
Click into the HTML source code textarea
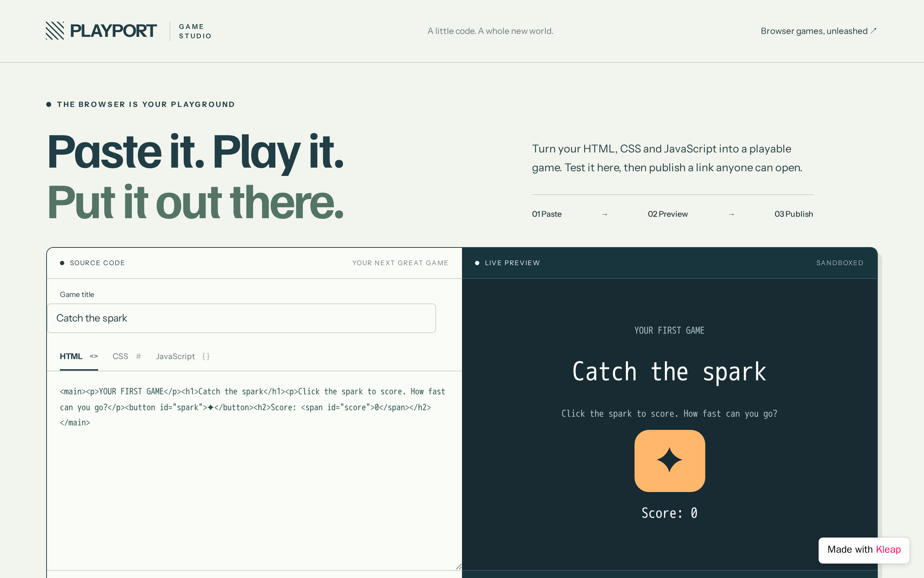[x=254, y=471]
